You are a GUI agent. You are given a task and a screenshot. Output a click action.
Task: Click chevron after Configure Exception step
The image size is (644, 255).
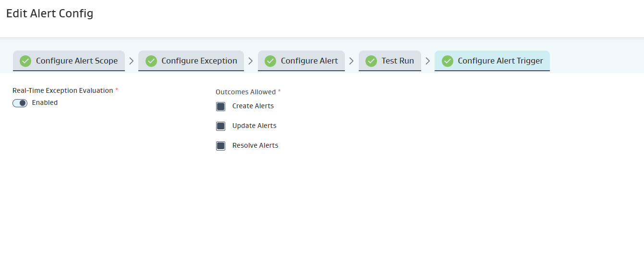(251, 61)
